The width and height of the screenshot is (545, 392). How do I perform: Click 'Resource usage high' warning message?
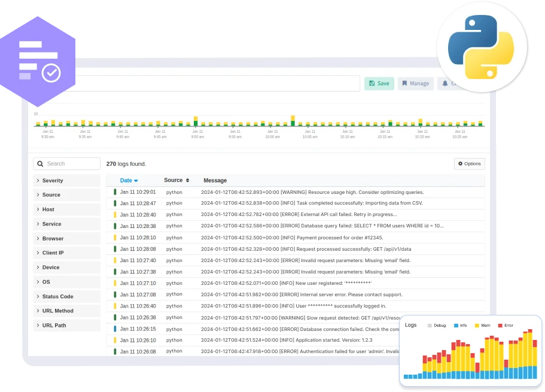pos(312,192)
